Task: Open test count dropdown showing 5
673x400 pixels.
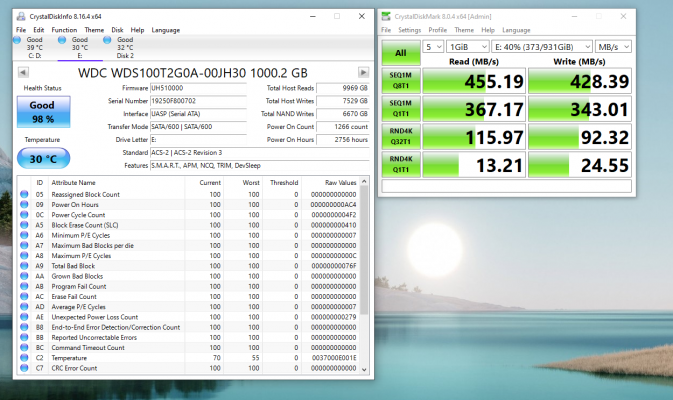Action: point(433,47)
